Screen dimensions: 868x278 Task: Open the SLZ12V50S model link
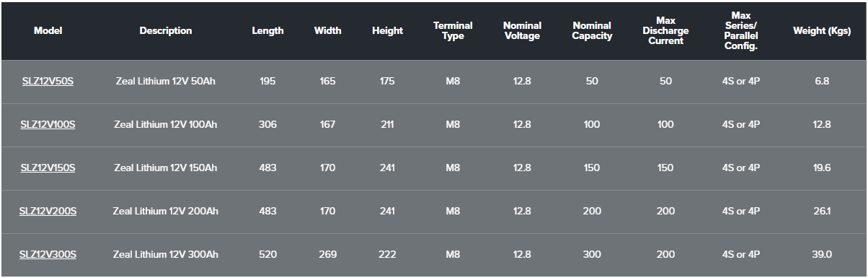[x=48, y=82]
